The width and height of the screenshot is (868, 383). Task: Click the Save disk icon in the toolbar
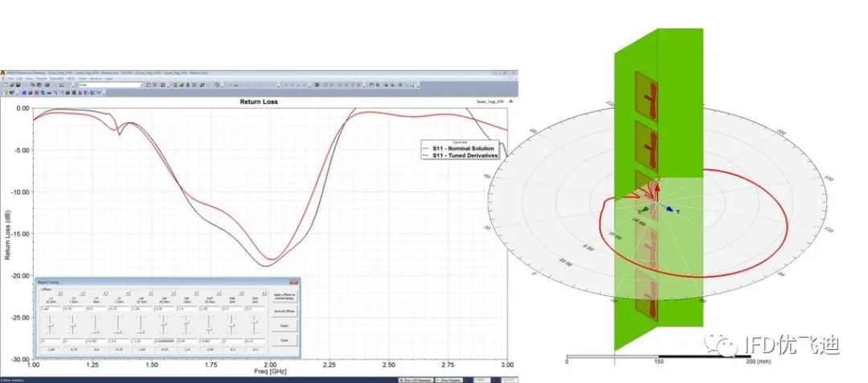coord(18,84)
